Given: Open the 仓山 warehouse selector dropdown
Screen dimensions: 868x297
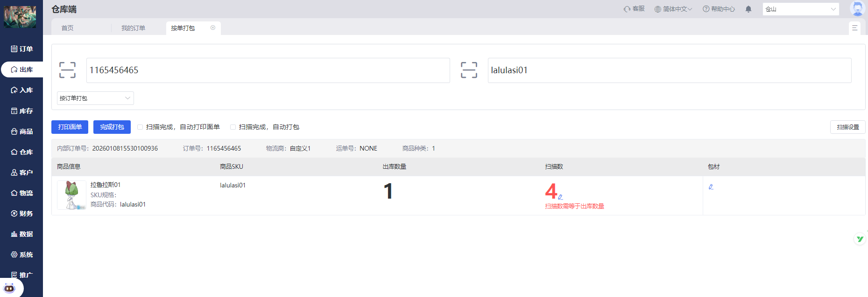Looking at the screenshot, I should [800, 9].
